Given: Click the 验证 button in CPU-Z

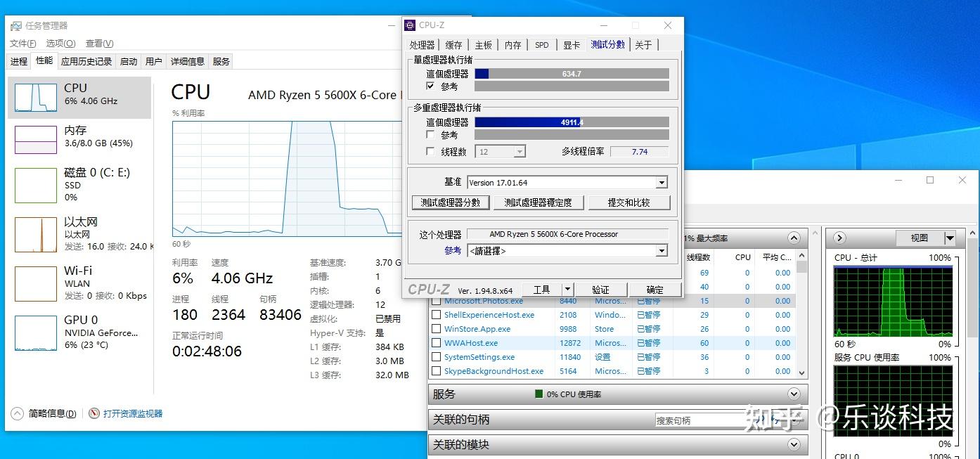Looking at the screenshot, I should [x=600, y=290].
